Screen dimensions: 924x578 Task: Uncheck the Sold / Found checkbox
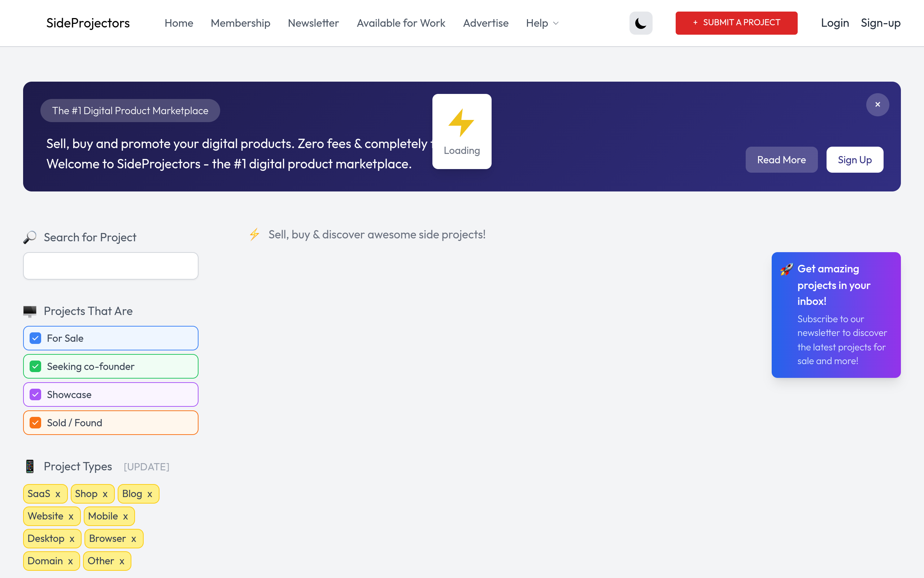coord(35,423)
